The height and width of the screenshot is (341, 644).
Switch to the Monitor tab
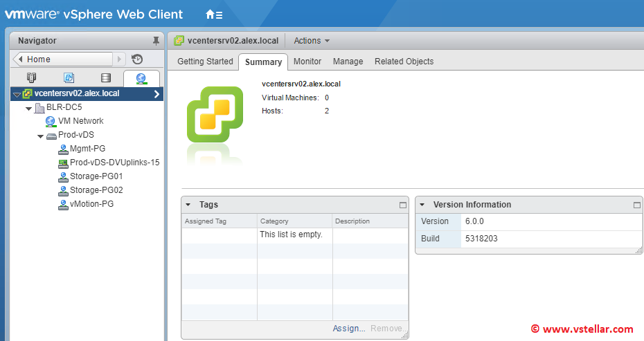click(x=307, y=62)
